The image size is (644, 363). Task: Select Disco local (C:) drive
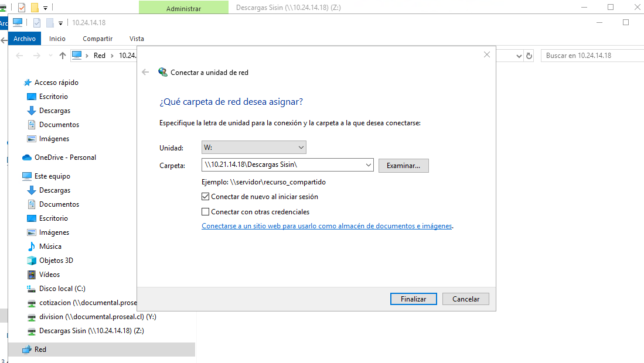point(62,289)
